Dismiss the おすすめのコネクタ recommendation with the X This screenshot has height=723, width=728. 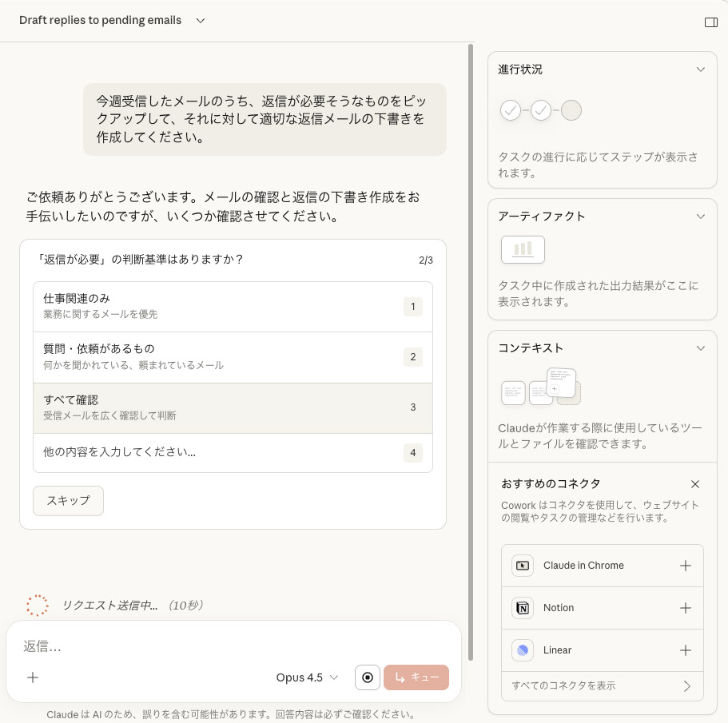694,484
